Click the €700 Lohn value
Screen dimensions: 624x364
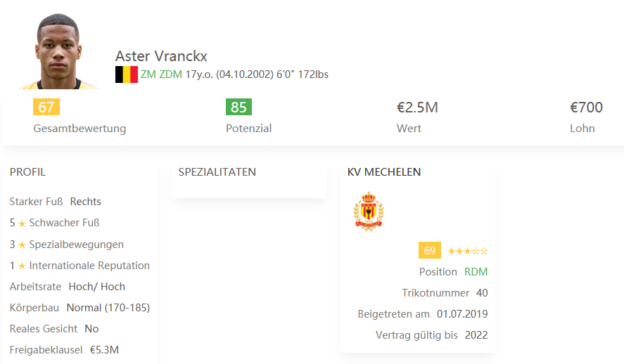(x=586, y=108)
